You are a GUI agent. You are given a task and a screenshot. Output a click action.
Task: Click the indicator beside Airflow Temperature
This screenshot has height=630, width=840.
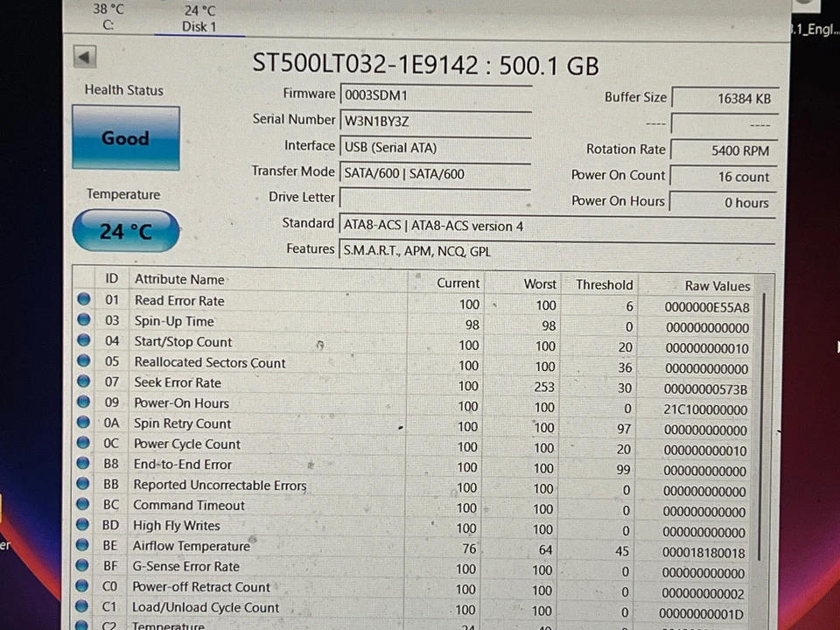pyautogui.click(x=83, y=545)
